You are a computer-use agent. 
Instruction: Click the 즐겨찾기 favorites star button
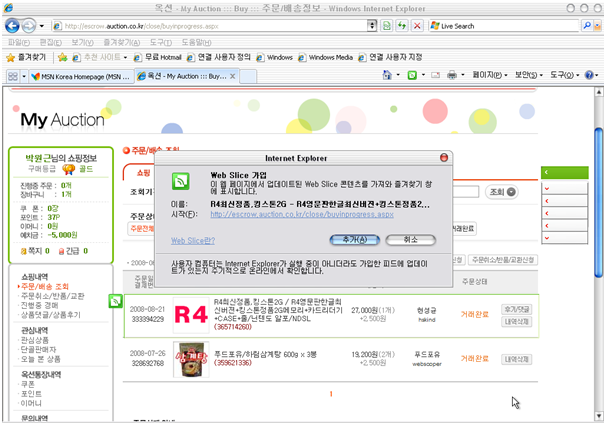26,58
